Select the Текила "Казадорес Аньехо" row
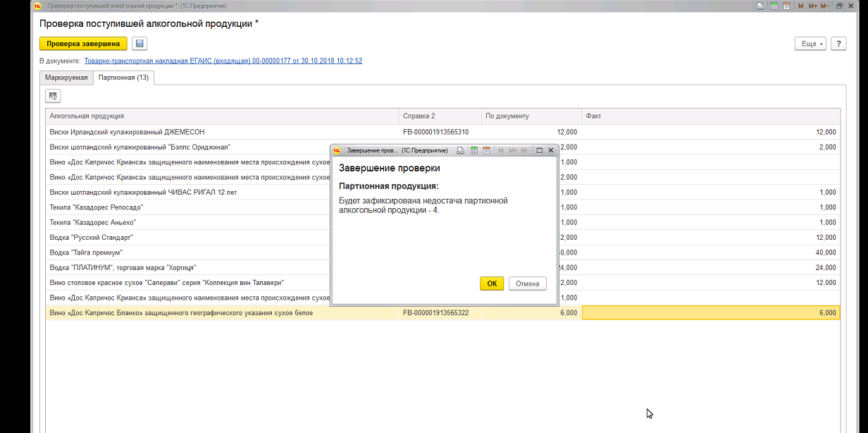Viewport: 868px width, 433px height. 442,222
